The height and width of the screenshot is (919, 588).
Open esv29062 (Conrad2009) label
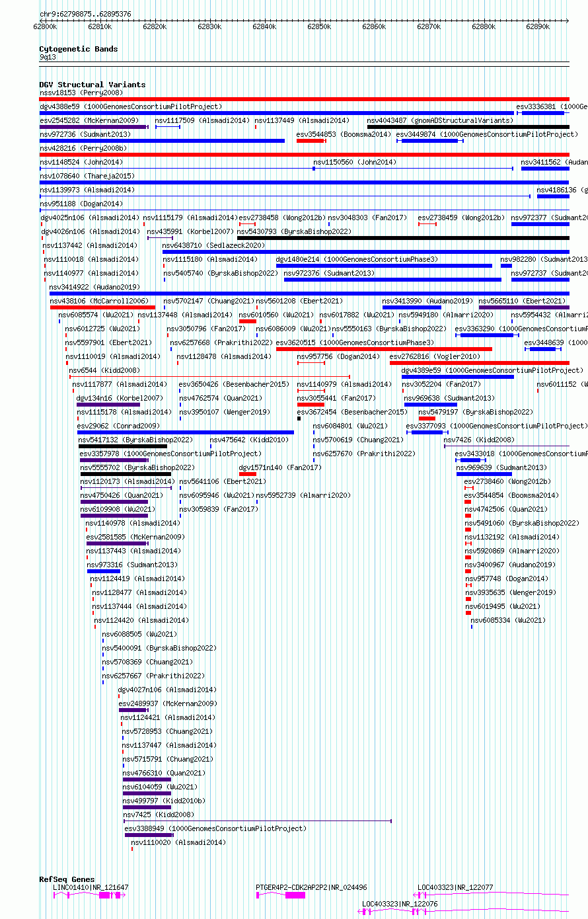click(118, 426)
